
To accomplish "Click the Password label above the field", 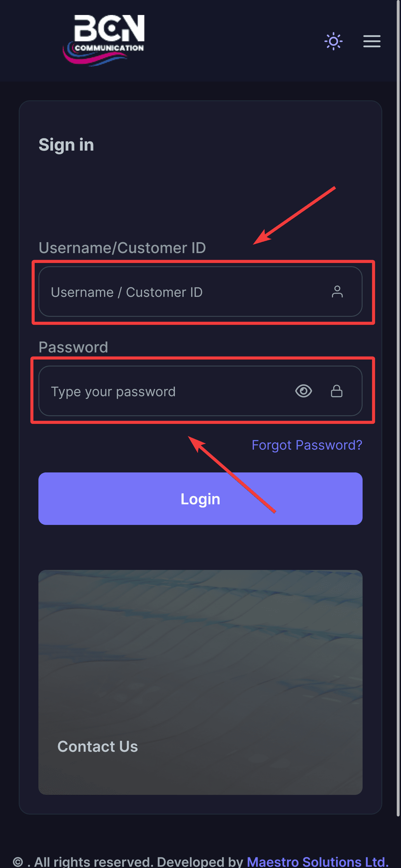I will 73,347.
